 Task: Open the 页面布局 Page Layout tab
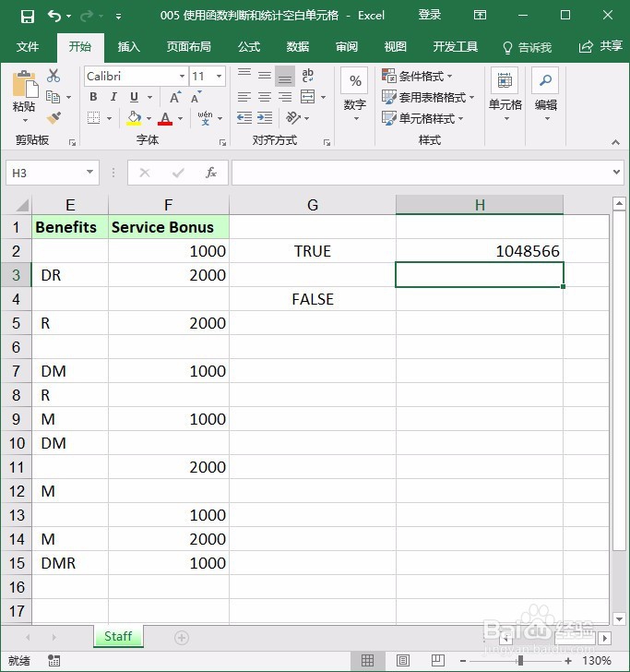[189, 47]
